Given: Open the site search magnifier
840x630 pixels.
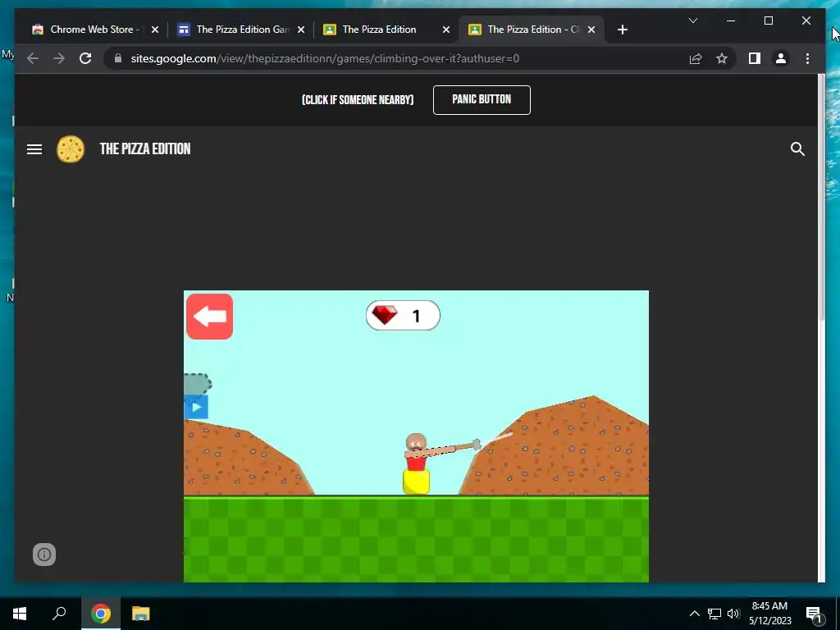Looking at the screenshot, I should (797, 149).
